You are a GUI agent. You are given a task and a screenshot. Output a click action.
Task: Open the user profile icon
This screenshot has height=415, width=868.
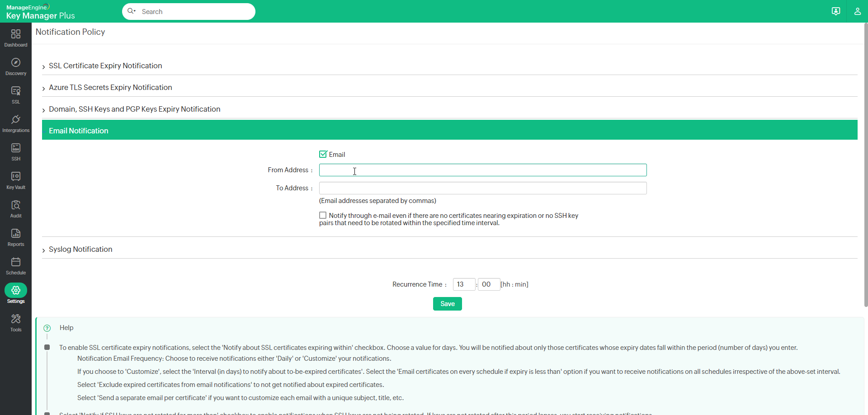tap(857, 11)
